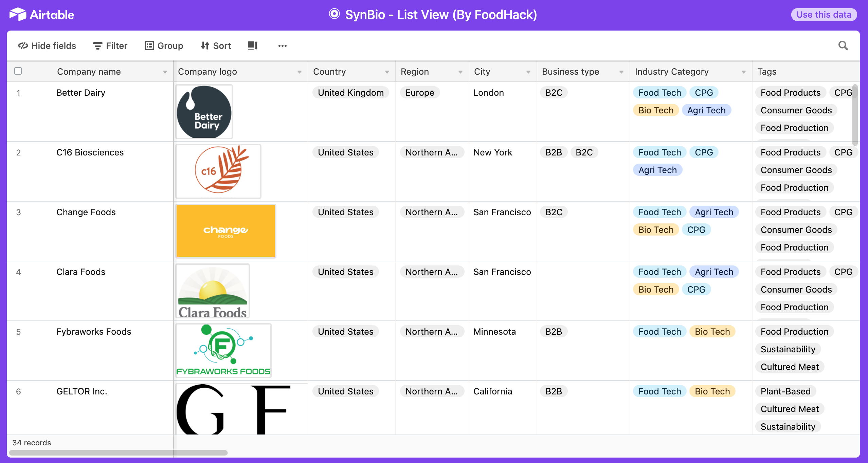
Task: Click the Use this data button
Action: pyautogui.click(x=824, y=15)
